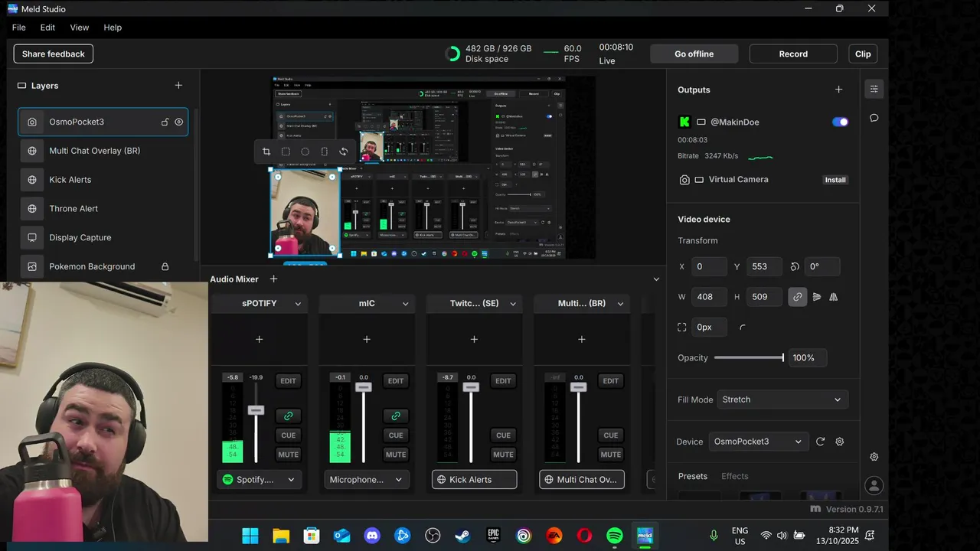Open the properties sliders panel icon
Viewport: 980px width, 551px height.
pos(874,89)
